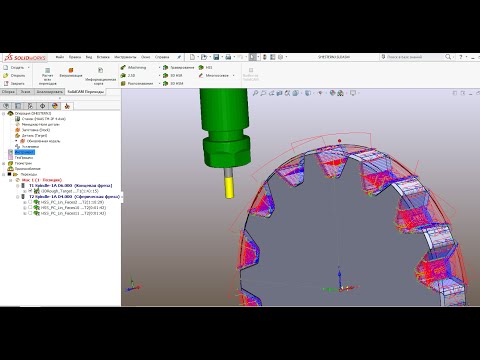Click the Select cursor tool icon
Screen dimensions: 480x360
[253, 57]
